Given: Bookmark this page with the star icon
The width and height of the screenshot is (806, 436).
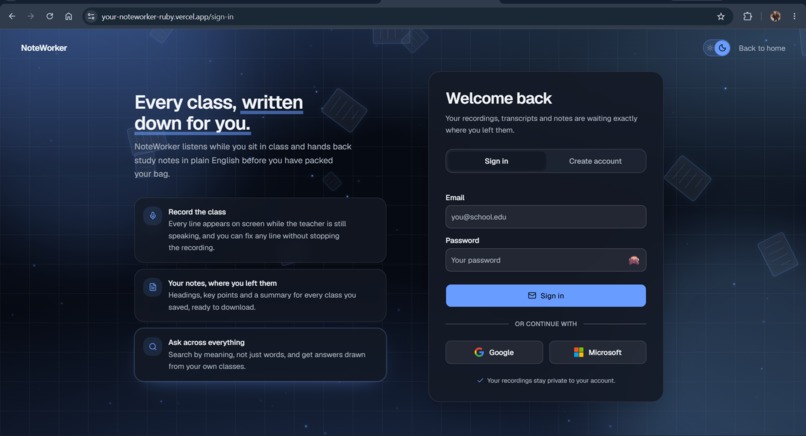Looking at the screenshot, I should pos(721,16).
